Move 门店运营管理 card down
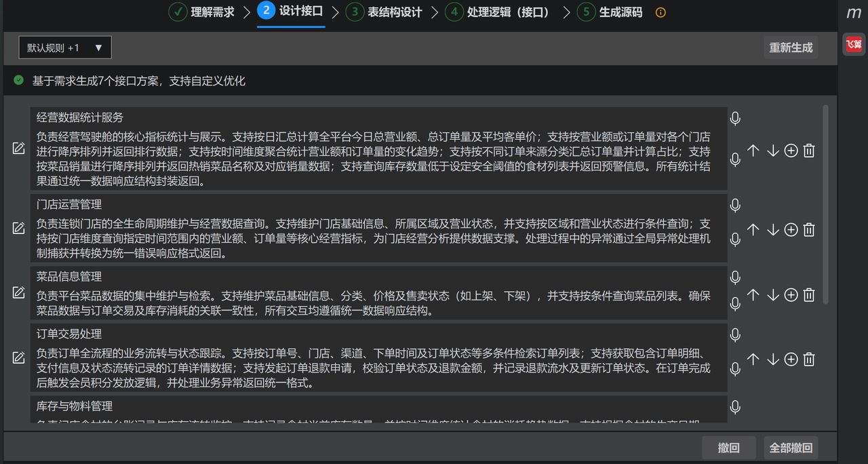This screenshot has width=868, height=464. click(773, 230)
